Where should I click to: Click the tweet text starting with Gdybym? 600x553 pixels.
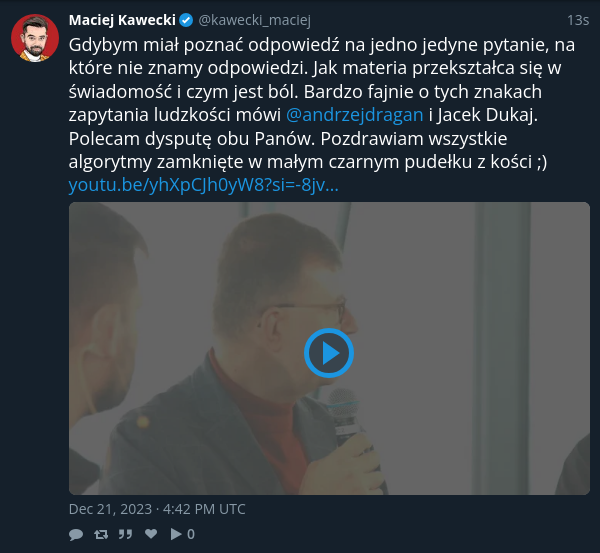coord(321,103)
